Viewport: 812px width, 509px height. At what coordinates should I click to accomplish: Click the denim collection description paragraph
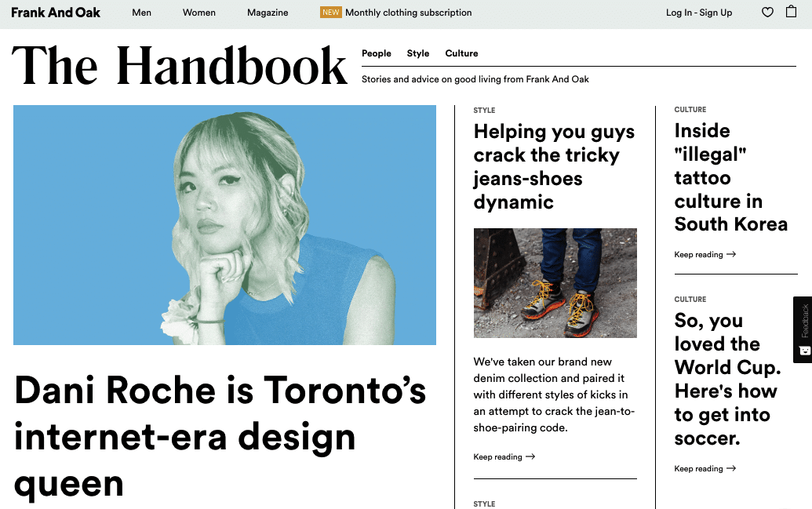[554, 394]
